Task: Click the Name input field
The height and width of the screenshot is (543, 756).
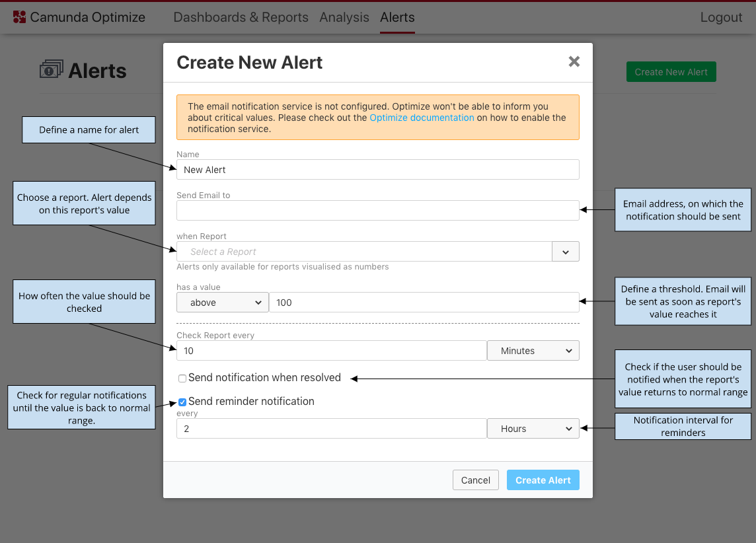Action: pos(378,170)
